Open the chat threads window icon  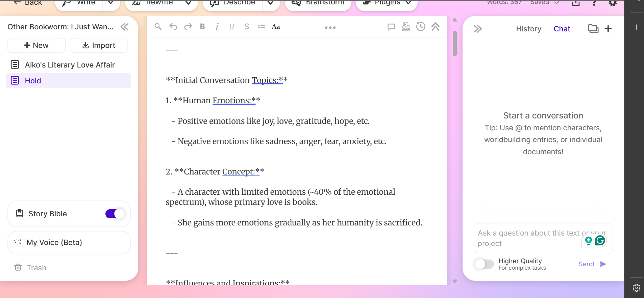593,29
